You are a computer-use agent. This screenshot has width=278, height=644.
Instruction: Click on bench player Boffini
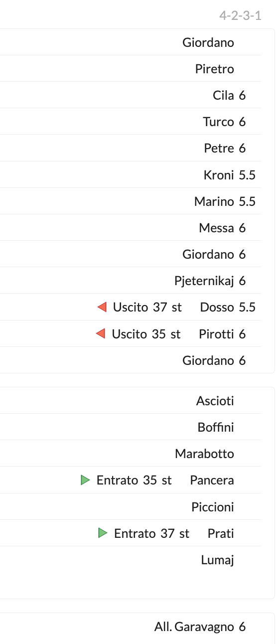(216, 427)
